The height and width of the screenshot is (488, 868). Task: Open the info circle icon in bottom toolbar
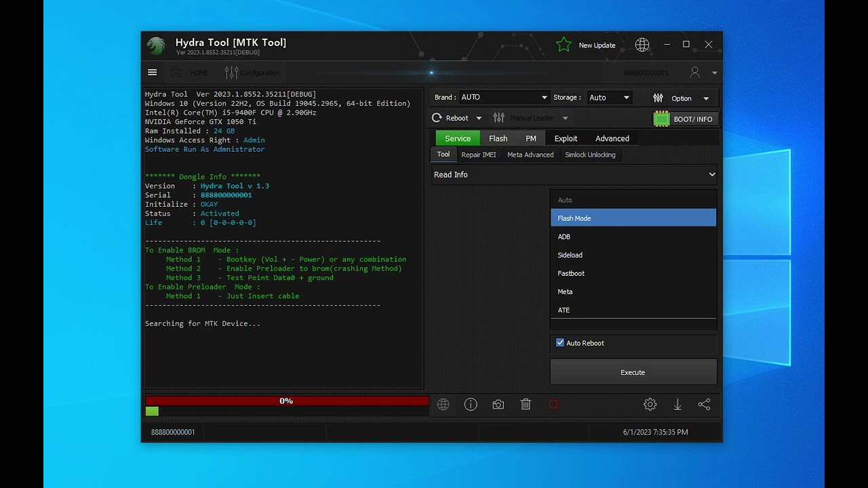471,405
